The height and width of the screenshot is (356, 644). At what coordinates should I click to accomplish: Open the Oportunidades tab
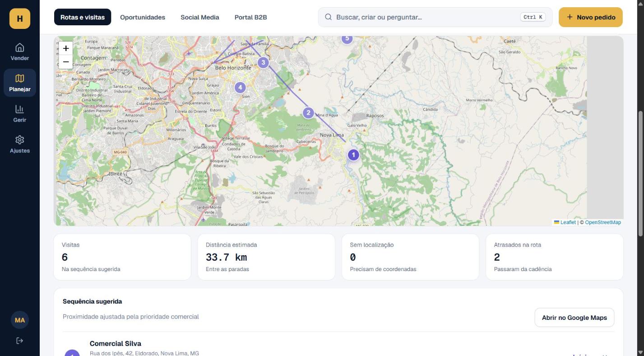[143, 17]
